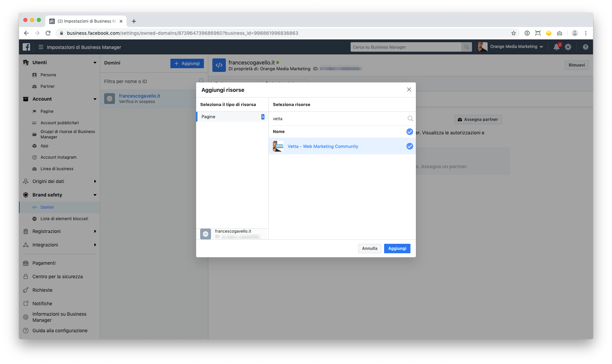This screenshot has height=364, width=612.
Task: Open Centro per la sicurezza
Action: (x=57, y=277)
